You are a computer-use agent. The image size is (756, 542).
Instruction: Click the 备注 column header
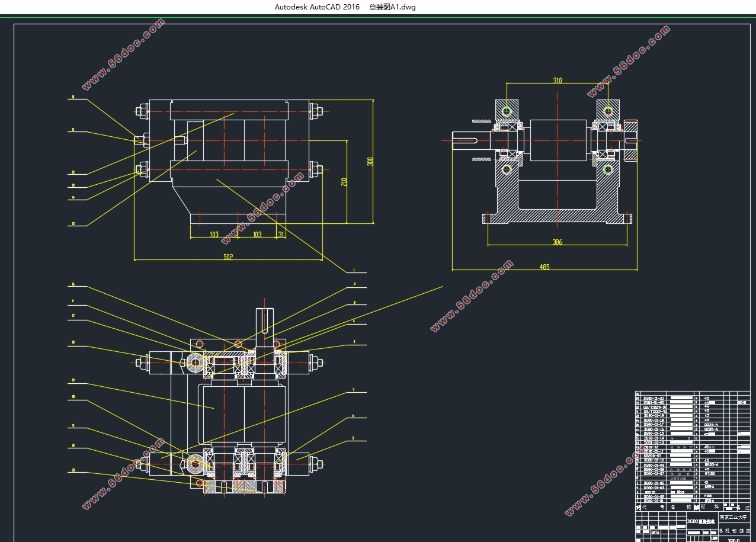(743, 508)
